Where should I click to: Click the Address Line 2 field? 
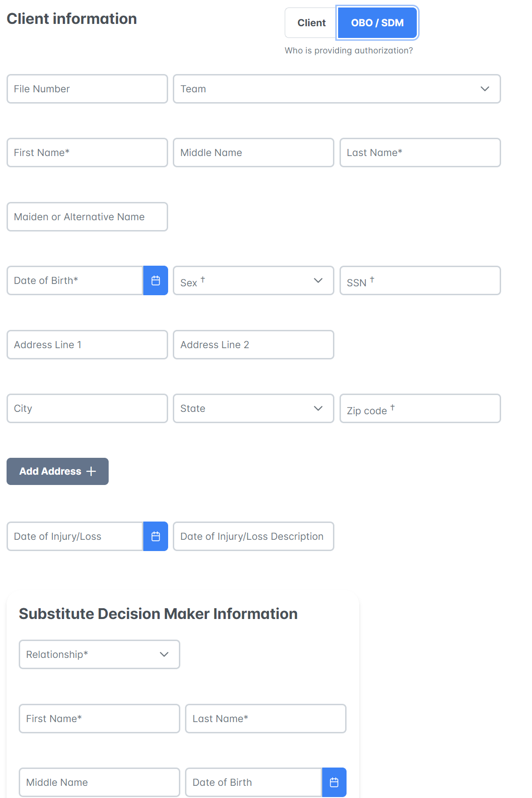pyautogui.click(x=253, y=345)
